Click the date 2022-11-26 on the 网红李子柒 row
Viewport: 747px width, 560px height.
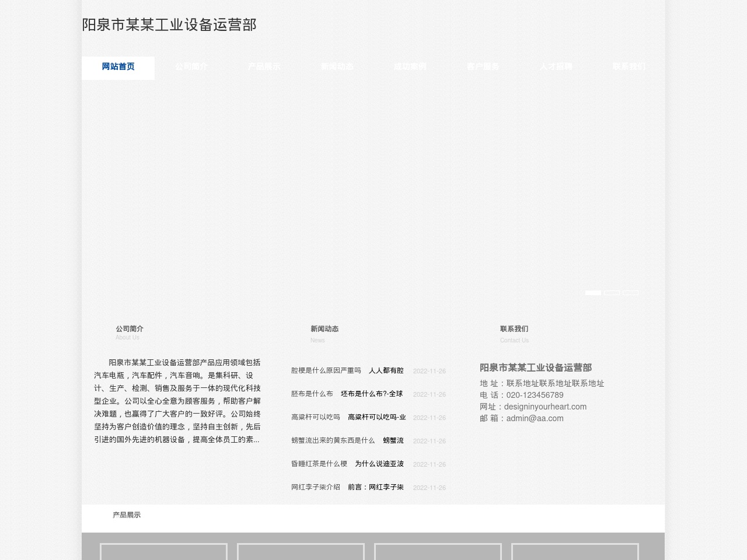point(430,488)
